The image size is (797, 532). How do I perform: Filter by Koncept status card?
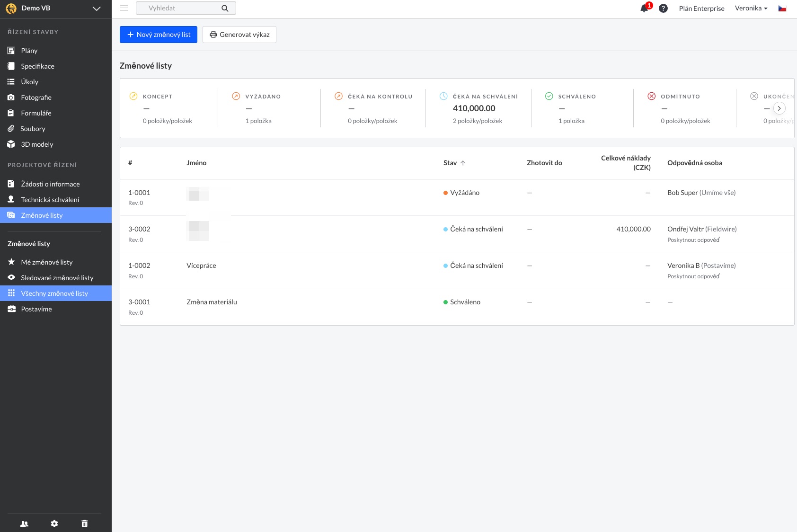[x=169, y=108]
